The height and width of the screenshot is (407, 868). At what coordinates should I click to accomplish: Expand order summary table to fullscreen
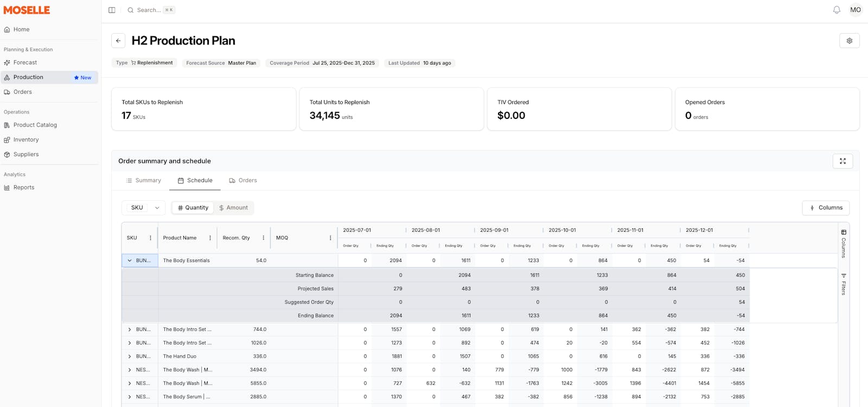coord(843,161)
